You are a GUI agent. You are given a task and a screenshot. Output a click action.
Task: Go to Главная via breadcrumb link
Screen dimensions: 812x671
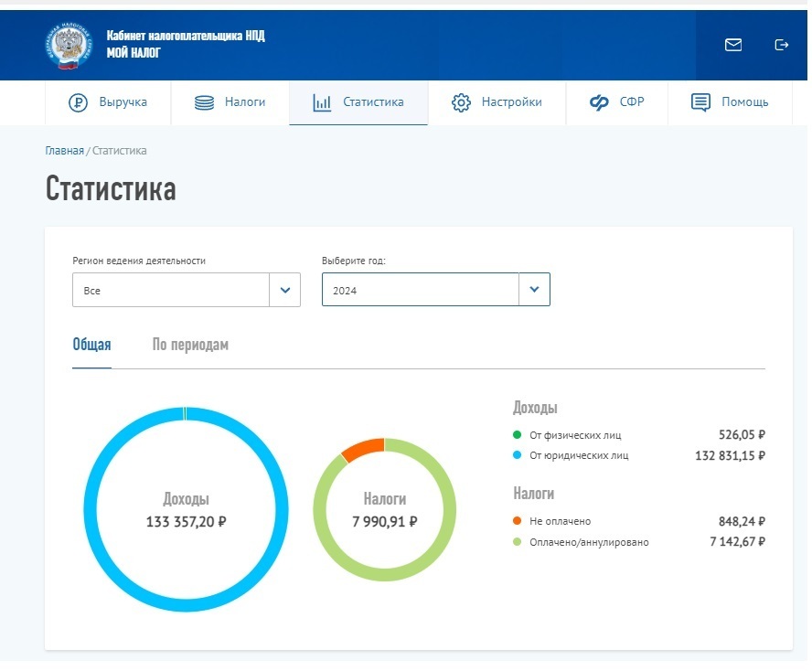pyautogui.click(x=64, y=151)
